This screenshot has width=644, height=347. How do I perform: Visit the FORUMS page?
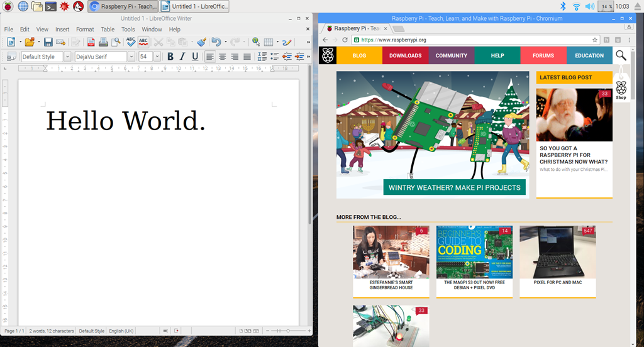(543, 55)
